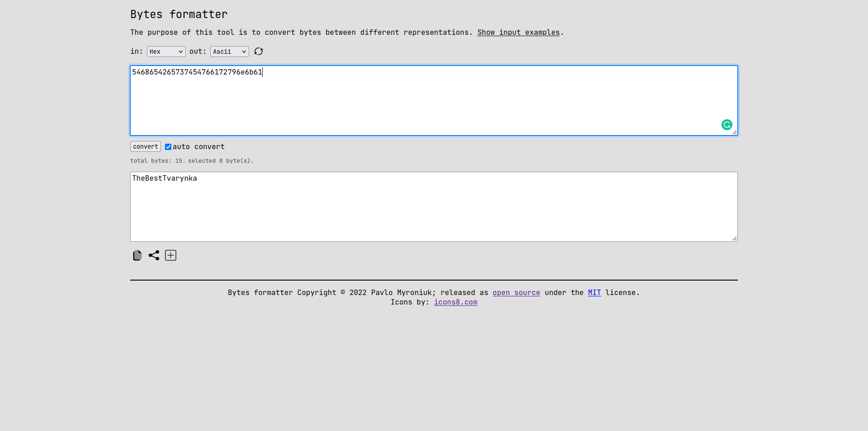Click the share icon below output
The height and width of the screenshot is (431, 868).
tap(154, 255)
